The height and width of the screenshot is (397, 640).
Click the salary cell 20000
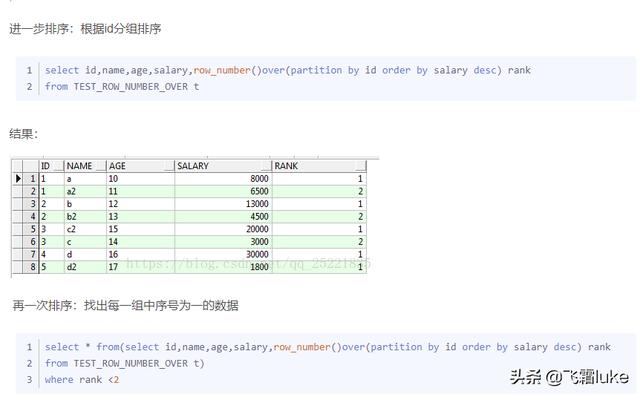coord(223,229)
